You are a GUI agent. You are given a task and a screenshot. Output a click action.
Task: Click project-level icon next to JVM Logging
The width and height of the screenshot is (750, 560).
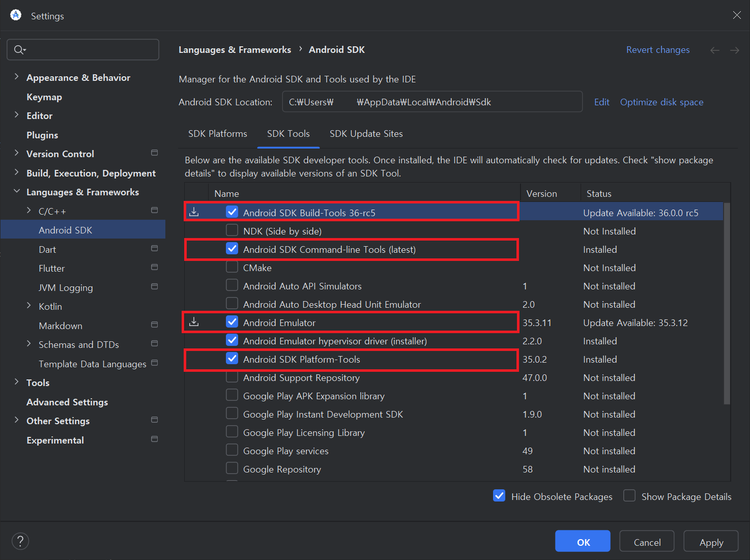(155, 286)
